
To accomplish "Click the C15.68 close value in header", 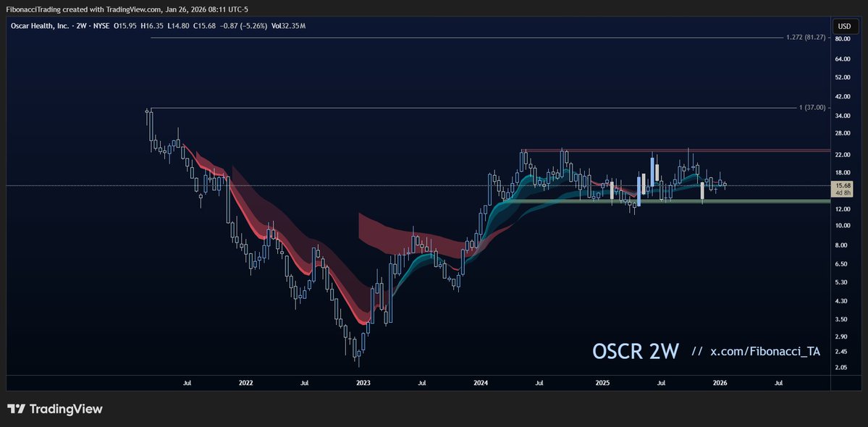I will 203,26.
